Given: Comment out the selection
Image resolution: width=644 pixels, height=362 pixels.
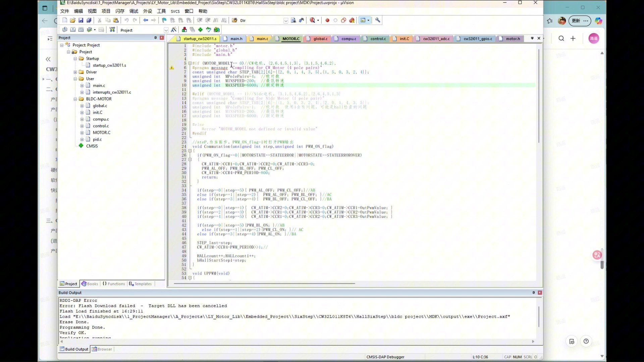Looking at the screenshot, I should click(216, 20).
